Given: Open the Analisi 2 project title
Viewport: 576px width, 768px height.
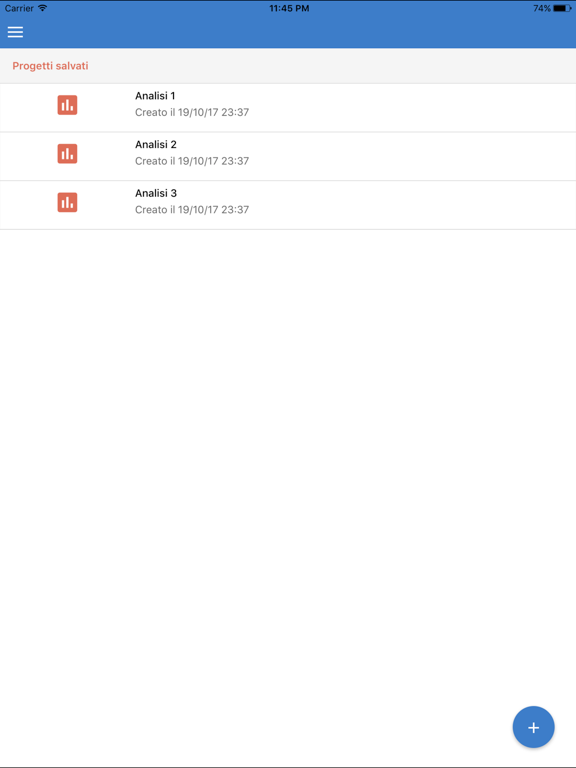Looking at the screenshot, I should click(x=156, y=144).
